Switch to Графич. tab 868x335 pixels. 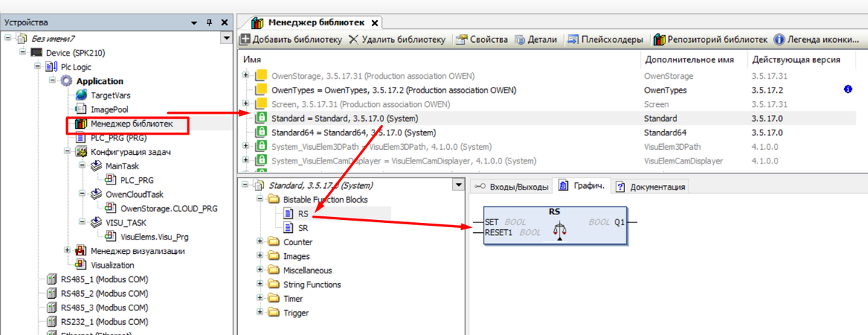(x=582, y=186)
